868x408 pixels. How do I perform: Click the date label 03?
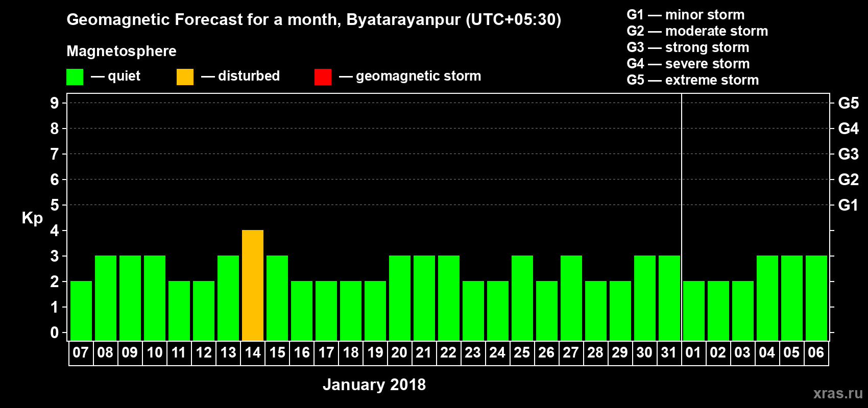coord(742,352)
